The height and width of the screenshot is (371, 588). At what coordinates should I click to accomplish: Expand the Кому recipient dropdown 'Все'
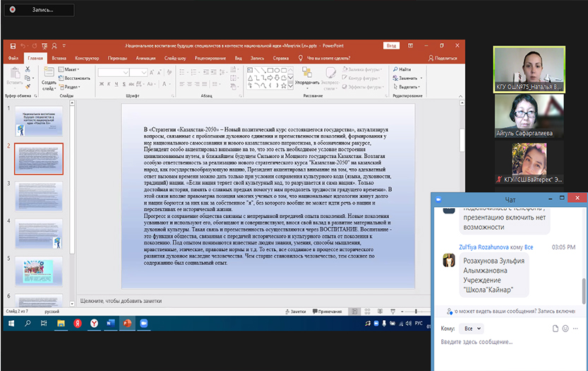[x=469, y=329]
